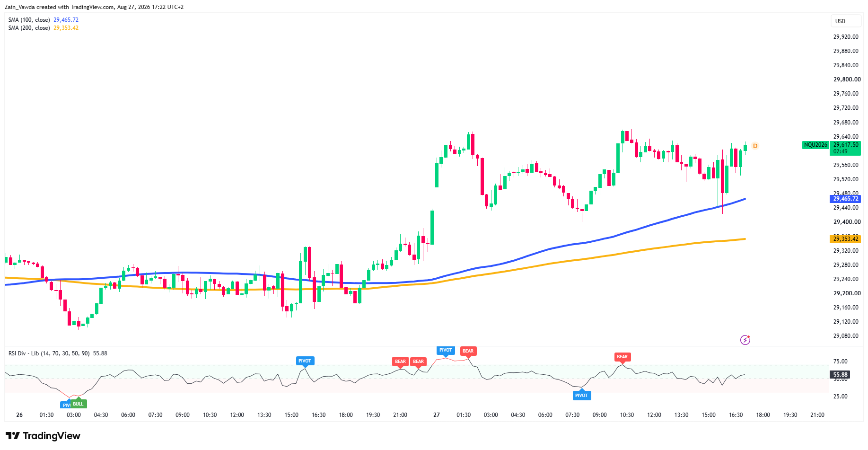Screen dimensions: 868x450
Task: Click the purple lightning bolt icon
Action: [745, 340]
